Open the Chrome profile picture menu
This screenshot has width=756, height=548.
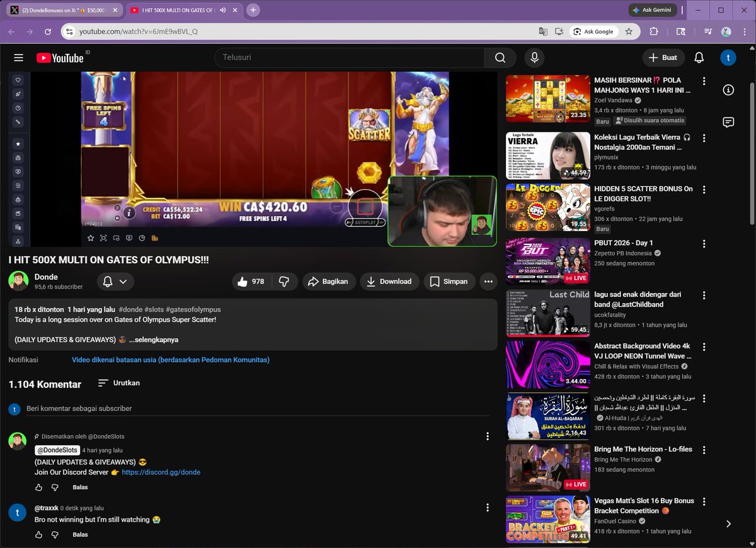726,31
